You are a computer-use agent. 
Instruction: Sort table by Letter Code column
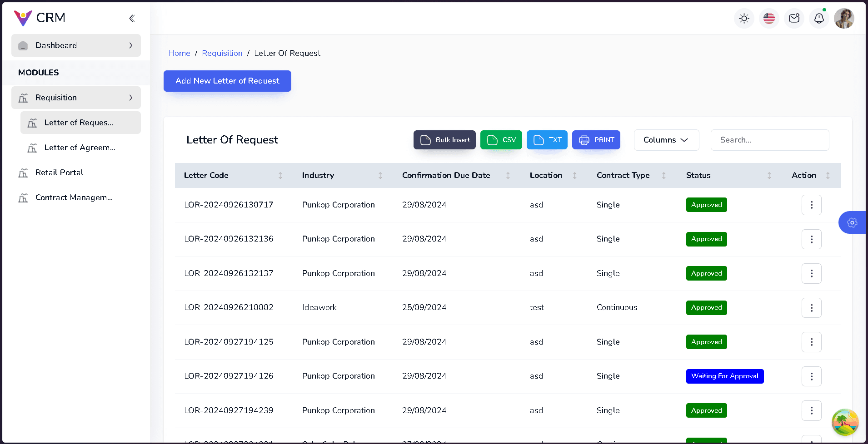(280, 175)
